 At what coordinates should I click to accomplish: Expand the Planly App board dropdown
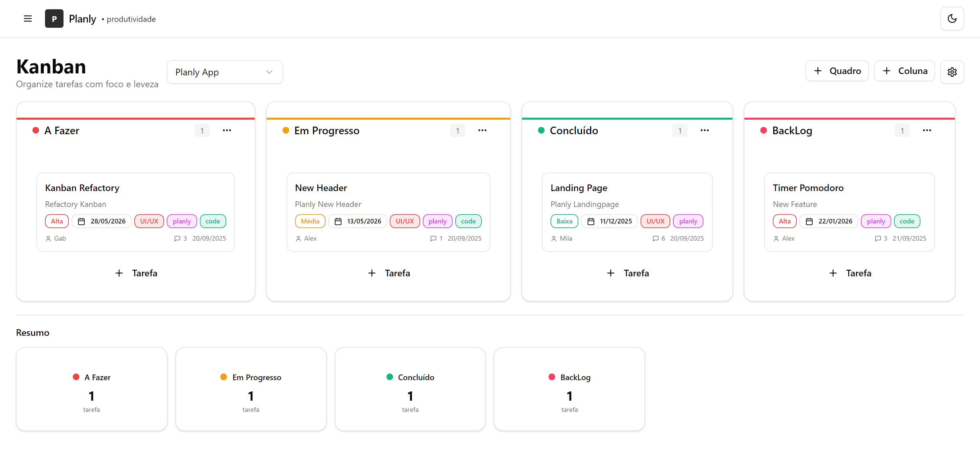click(224, 72)
